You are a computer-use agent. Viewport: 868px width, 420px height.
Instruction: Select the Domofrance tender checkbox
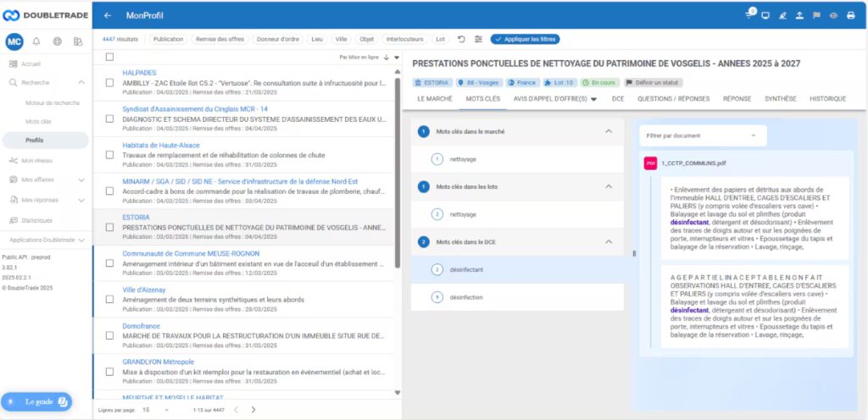[x=109, y=335]
